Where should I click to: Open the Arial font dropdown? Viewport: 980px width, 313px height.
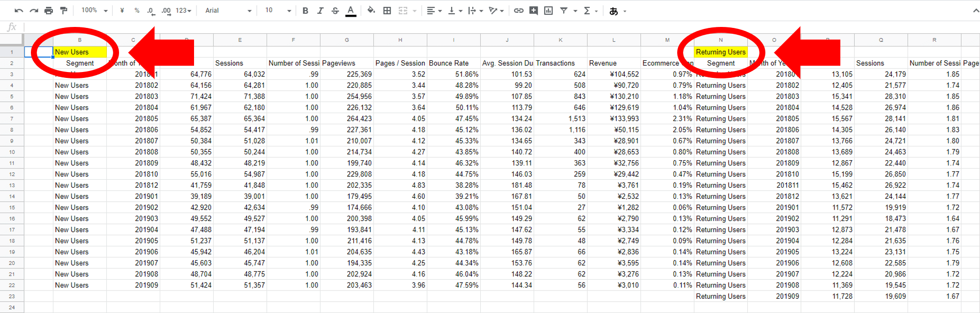click(228, 10)
